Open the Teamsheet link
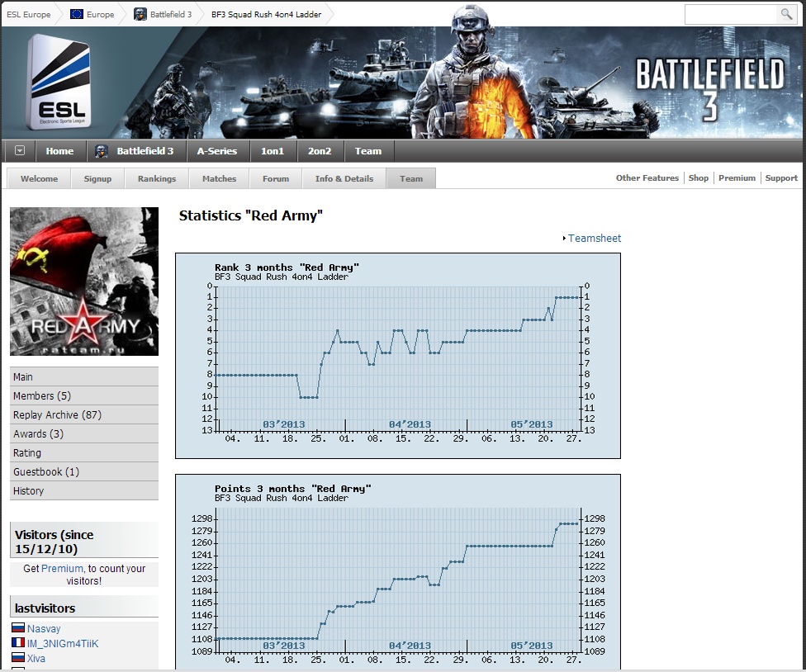This screenshot has width=806, height=672. [595, 239]
